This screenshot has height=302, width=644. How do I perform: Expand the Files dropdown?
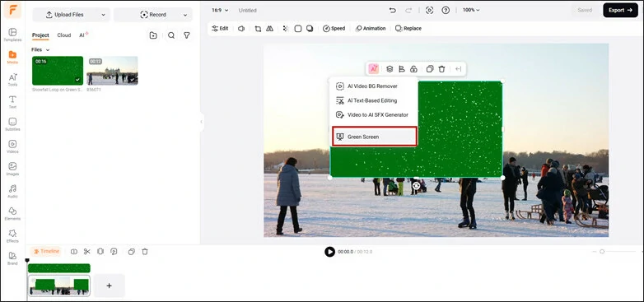click(x=40, y=49)
